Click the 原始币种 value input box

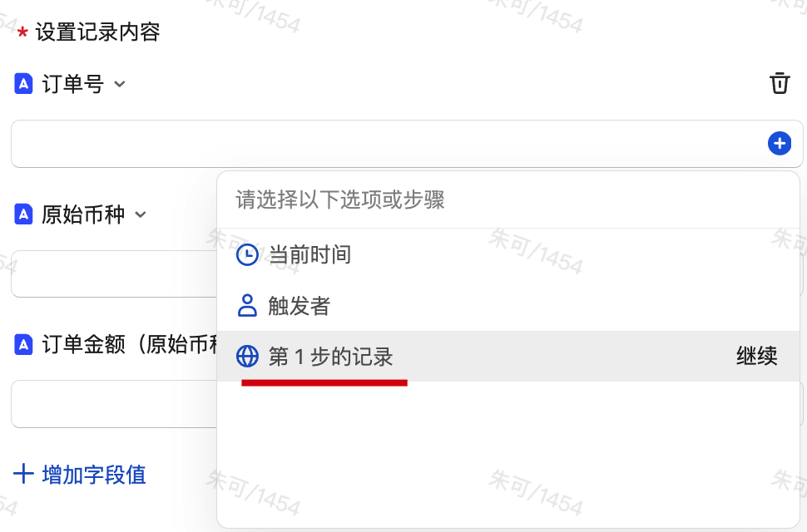point(112,273)
